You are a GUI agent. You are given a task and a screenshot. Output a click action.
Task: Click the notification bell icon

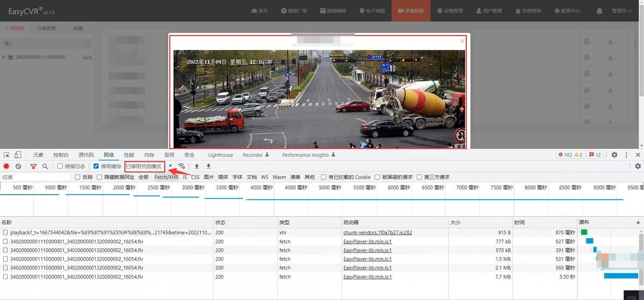click(599, 11)
